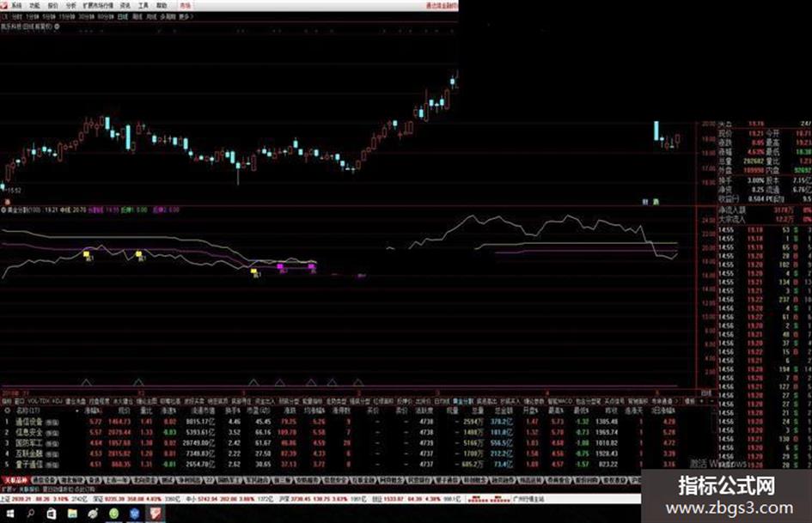This screenshot has height=523, width=812.
Task: Click the gear icon in the table header
Action: 7,410
